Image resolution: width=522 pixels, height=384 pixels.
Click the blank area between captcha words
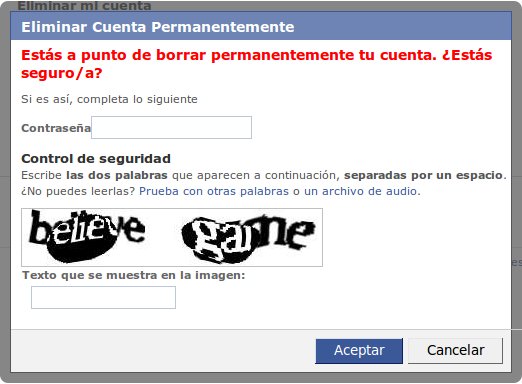(x=163, y=237)
